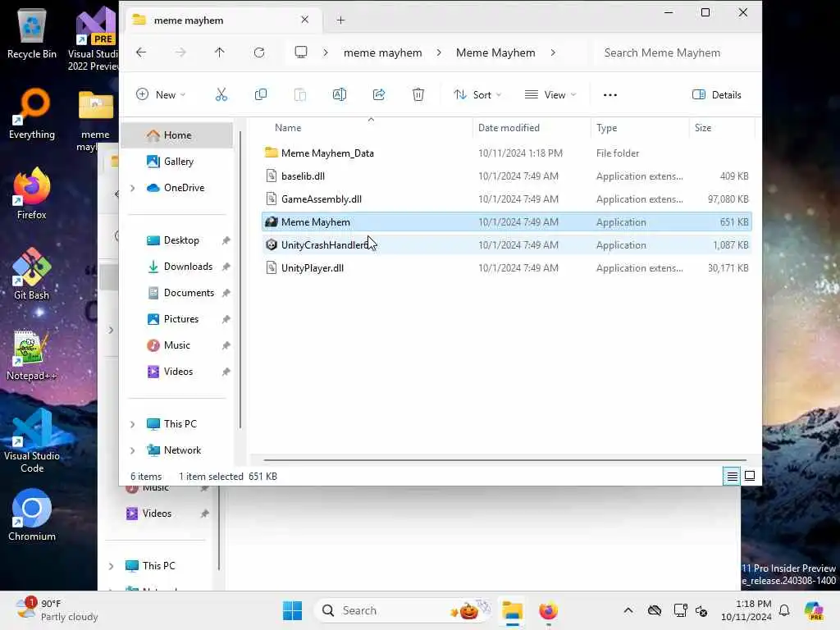Select the Meme Mayhem_Data folder

(x=506, y=153)
